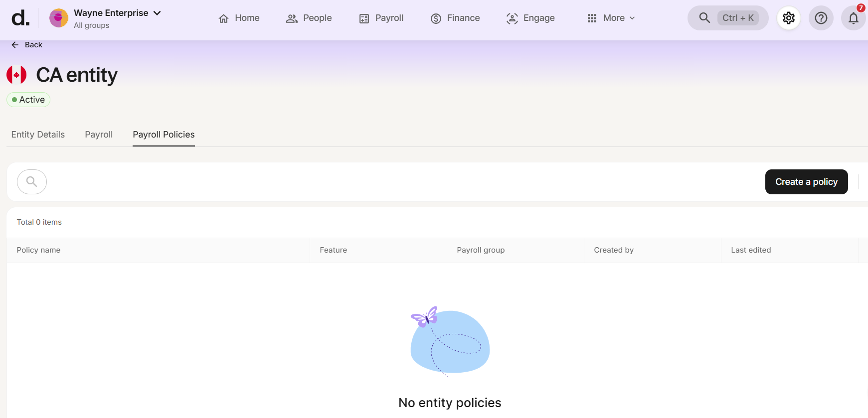Open the Payroll menu in top navigation
The width and height of the screenshot is (868, 418).
pyautogui.click(x=381, y=18)
